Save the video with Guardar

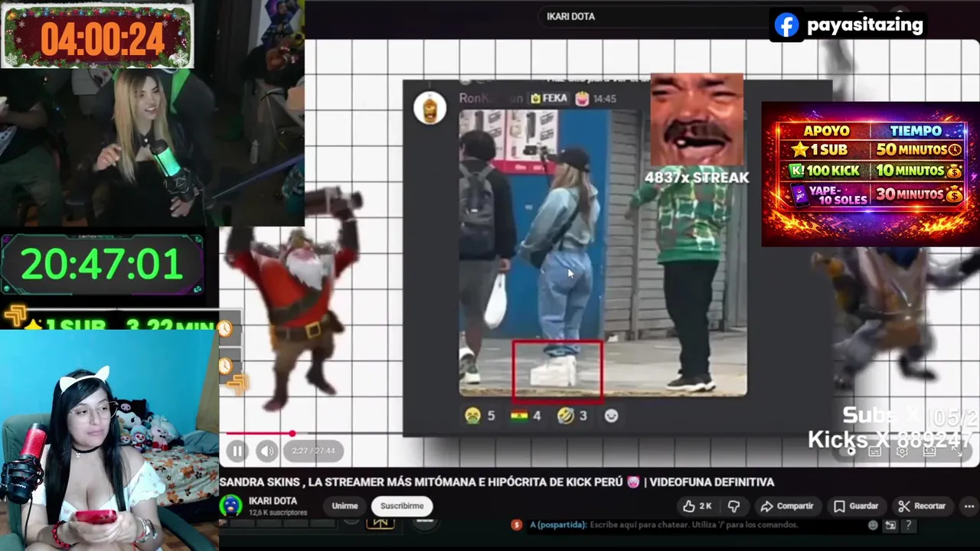pos(856,506)
